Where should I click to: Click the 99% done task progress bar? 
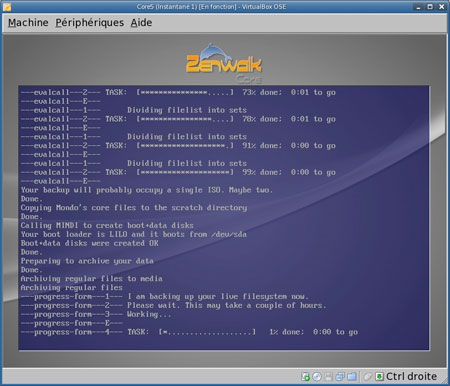178,172
